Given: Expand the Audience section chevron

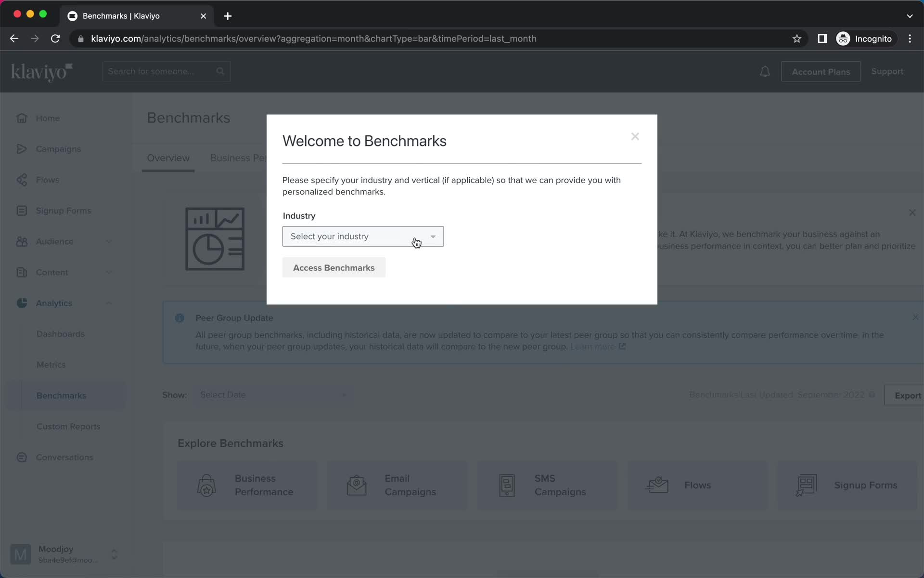Looking at the screenshot, I should click(109, 241).
